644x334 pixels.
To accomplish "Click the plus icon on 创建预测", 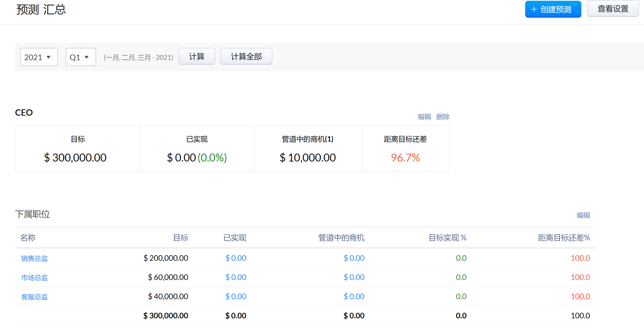I will point(534,9).
